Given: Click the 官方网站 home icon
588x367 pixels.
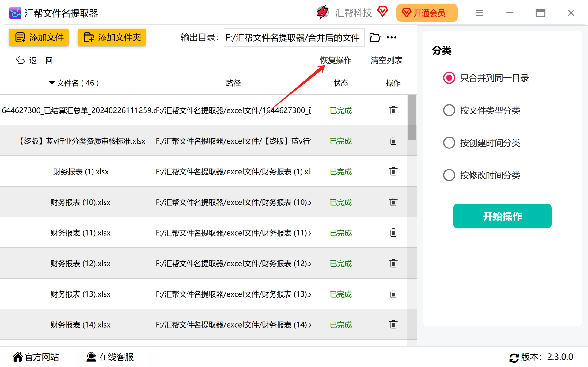Looking at the screenshot, I should (x=18, y=357).
